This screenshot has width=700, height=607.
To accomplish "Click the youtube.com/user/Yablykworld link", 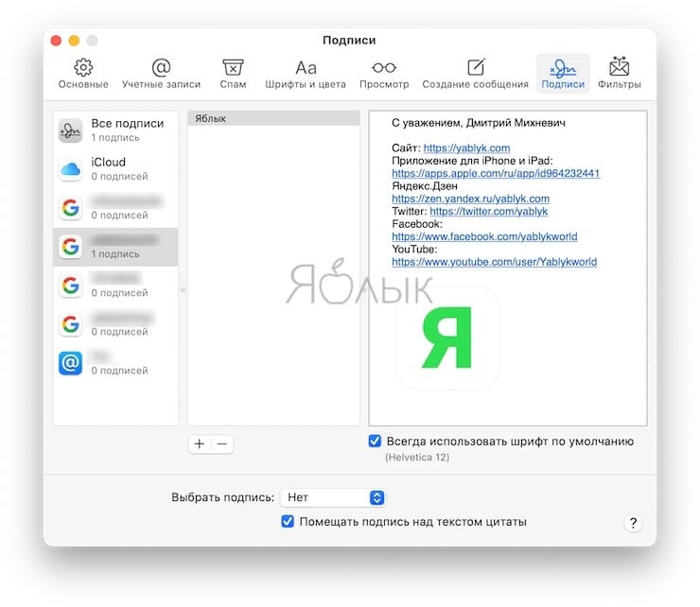I will (x=494, y=262).
